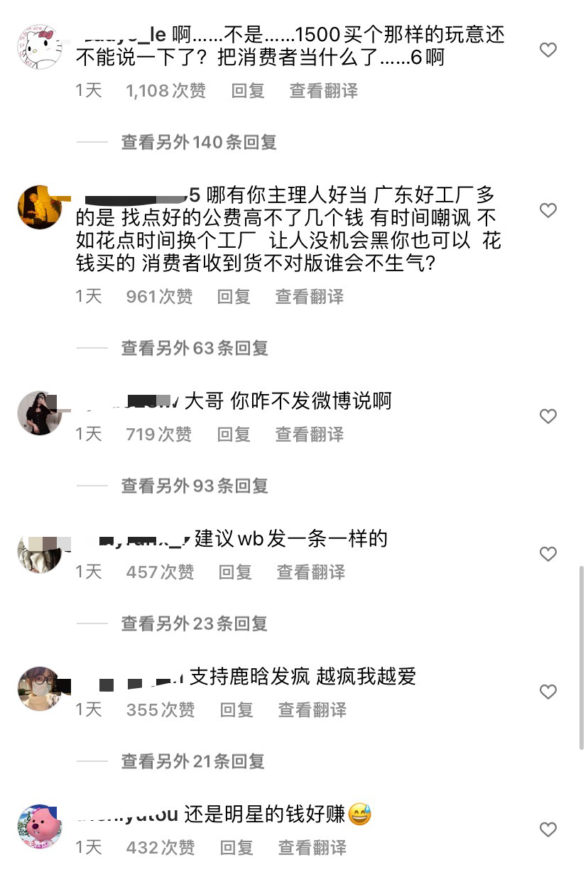Like the 支持鹿晗发疯 comment
The width and height of the screenshot is (588, 872).
[548, 692]
